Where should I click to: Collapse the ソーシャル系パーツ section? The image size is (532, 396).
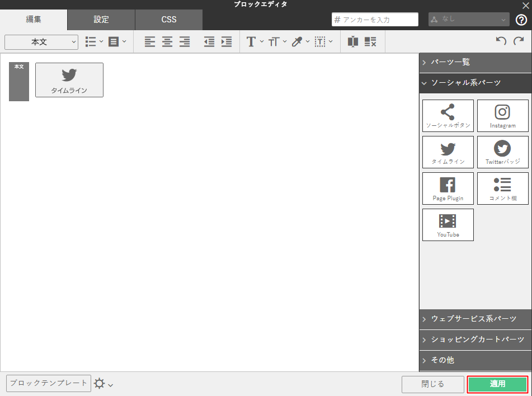475,83
